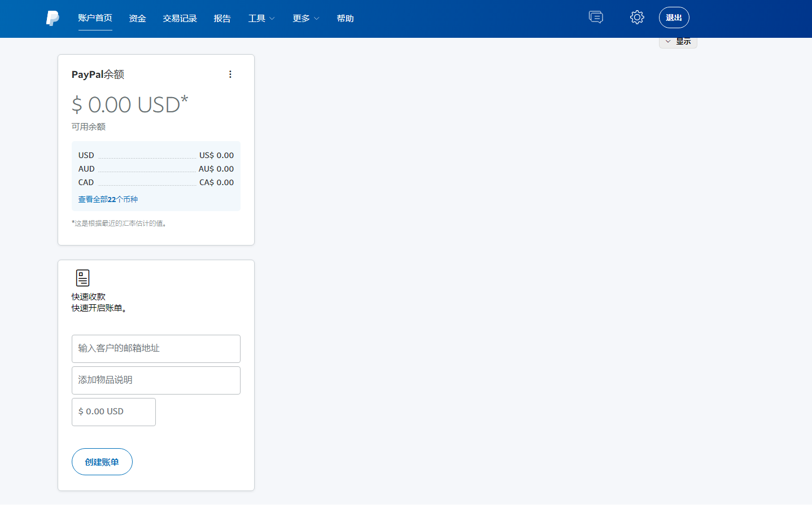Viewport: 812px width, 508px height.
Task: Expand the 工具 dropdown menu
Action: (x=261, y=19)
